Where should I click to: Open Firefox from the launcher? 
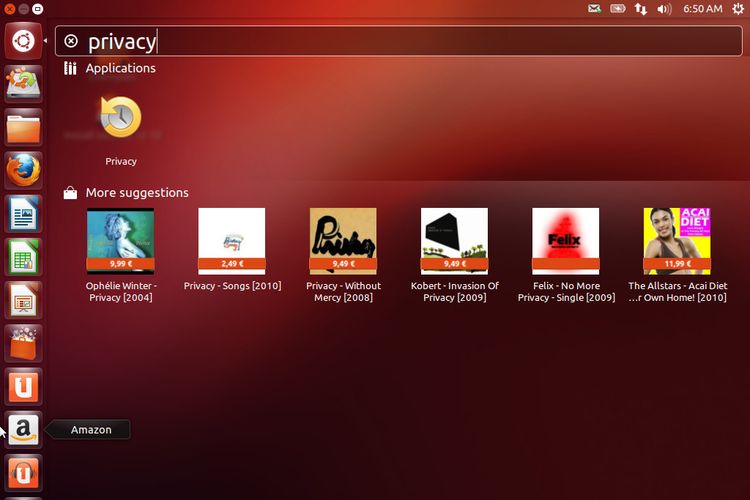tap(23, 172)
